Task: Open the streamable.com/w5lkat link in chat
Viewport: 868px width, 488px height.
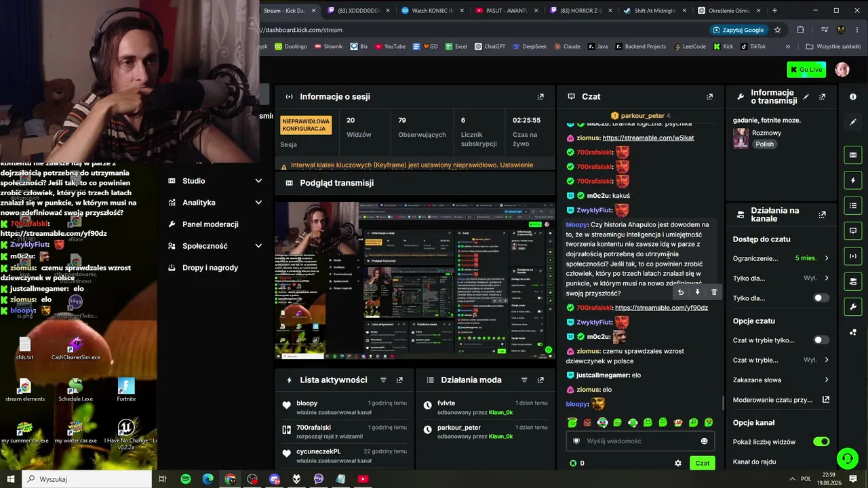Action: (648, 138)
